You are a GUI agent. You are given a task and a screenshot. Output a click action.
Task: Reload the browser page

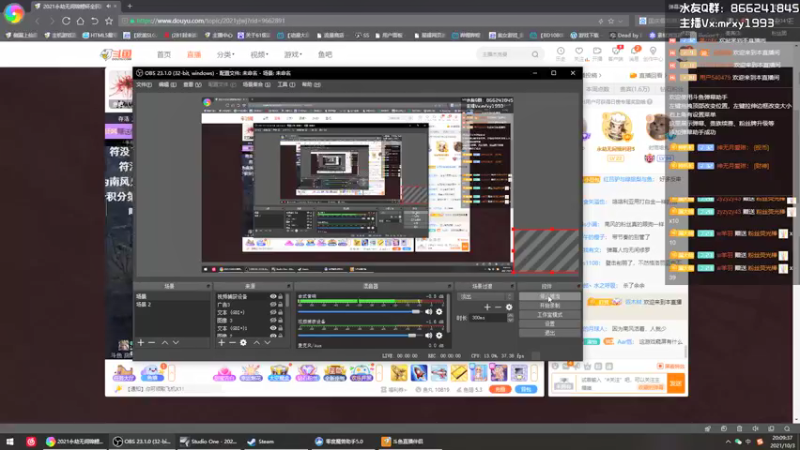[66, 21]
